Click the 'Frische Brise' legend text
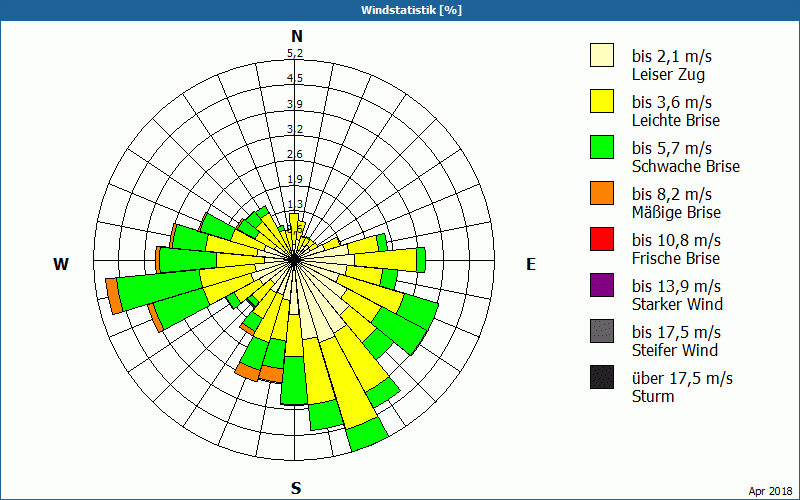The height and width of the screenshot is (500, 800). [x=676, y=258]
